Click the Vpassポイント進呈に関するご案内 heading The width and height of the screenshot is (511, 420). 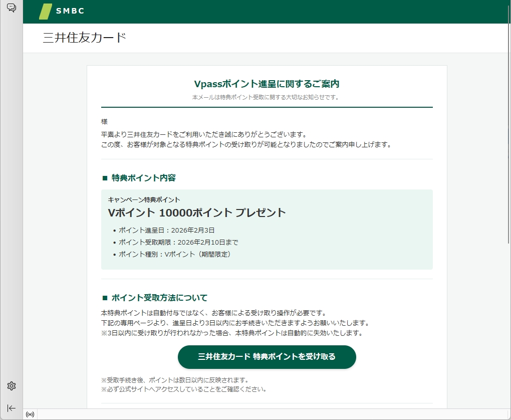267,84
